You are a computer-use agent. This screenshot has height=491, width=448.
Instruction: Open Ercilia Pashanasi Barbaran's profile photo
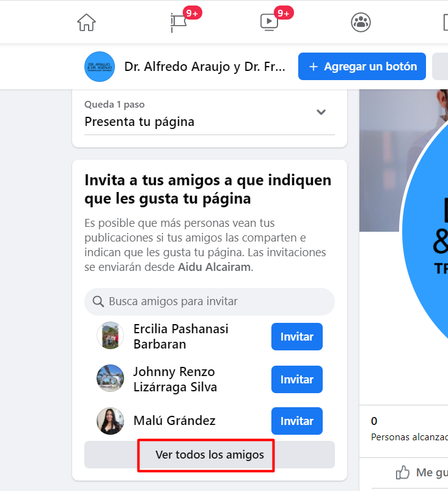tap(110, 335)
